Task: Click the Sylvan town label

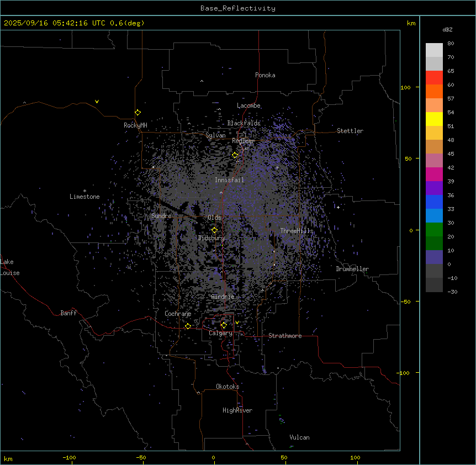Action: coord(215,135)
